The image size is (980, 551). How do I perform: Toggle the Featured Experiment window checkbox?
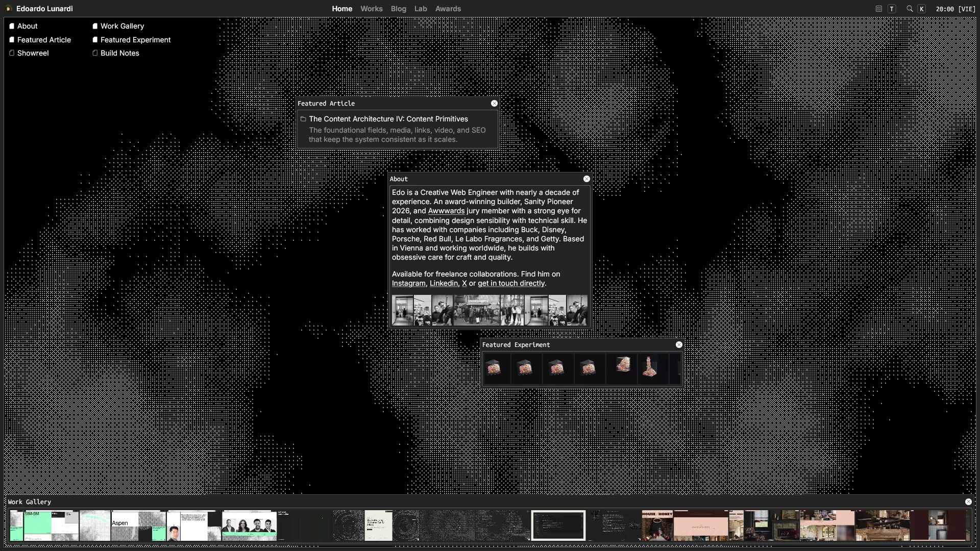(x=95, y=40)
